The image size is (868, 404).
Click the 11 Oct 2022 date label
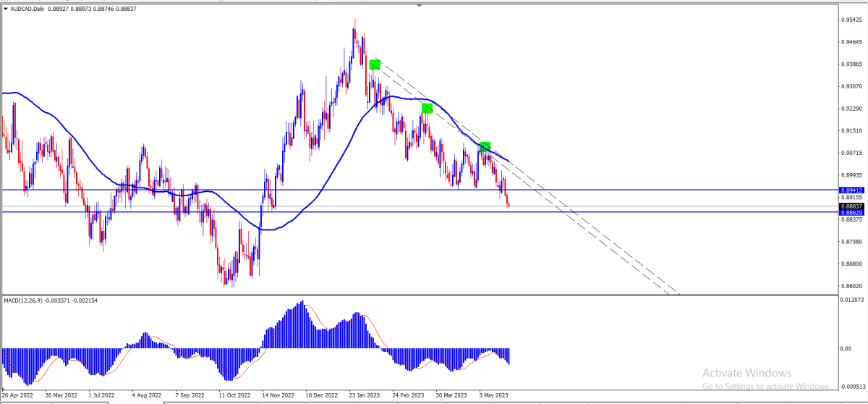(234, 396)
